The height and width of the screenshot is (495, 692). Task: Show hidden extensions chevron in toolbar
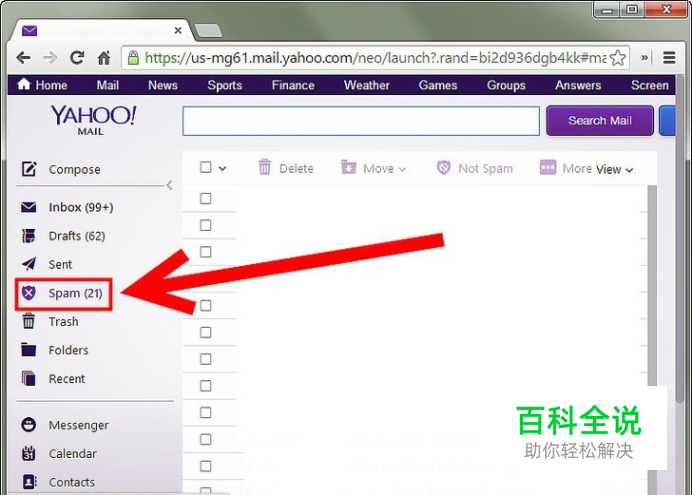pyautogui.click(x=645, y=57)
